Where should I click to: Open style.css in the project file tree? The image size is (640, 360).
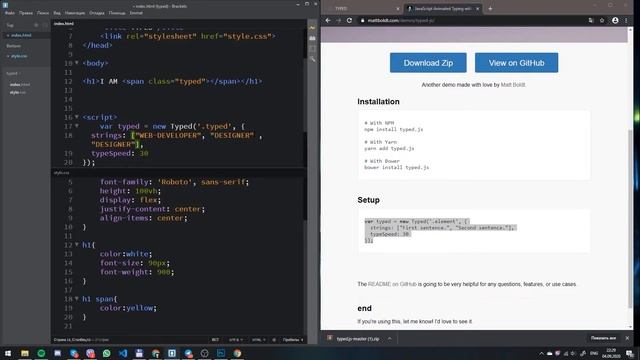pos(18,93)
